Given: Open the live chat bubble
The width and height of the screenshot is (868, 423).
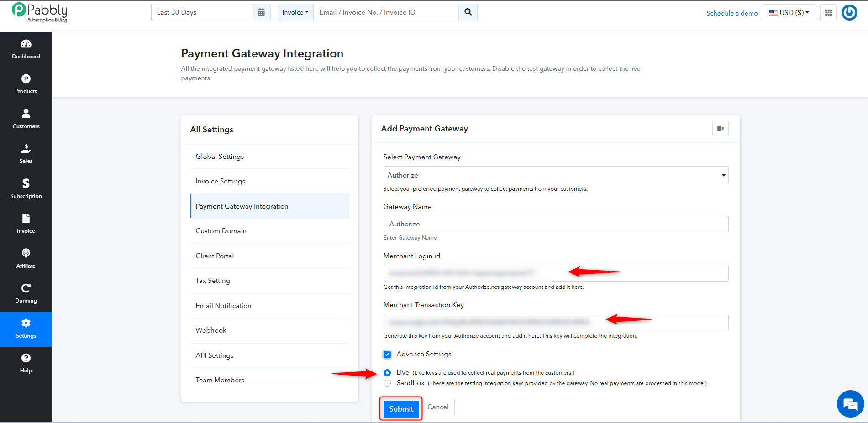Looking at the screenshot, I should (x=850, y=404).
